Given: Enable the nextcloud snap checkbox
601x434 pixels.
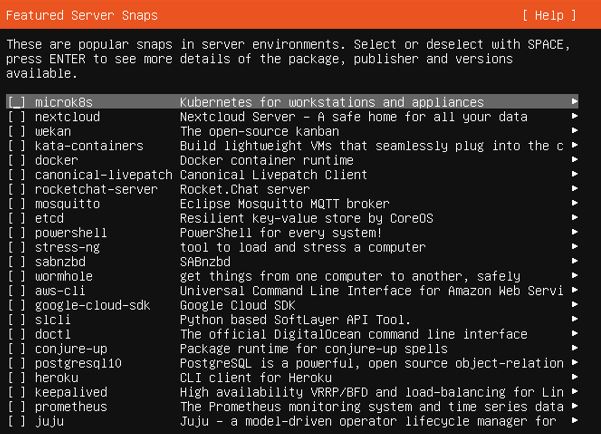Looking at the screenshot, I should pos(16,117).
